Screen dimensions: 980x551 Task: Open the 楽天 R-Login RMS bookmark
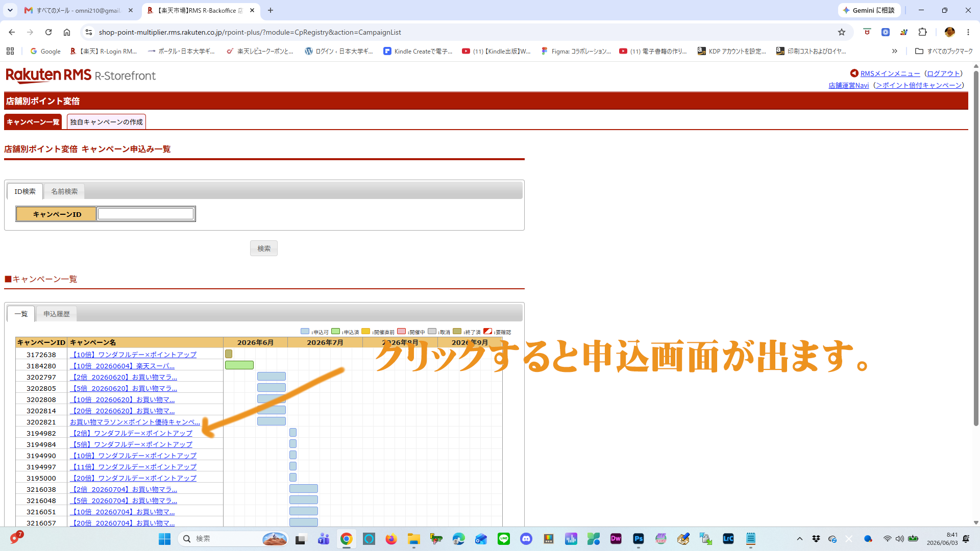[104, 51]
